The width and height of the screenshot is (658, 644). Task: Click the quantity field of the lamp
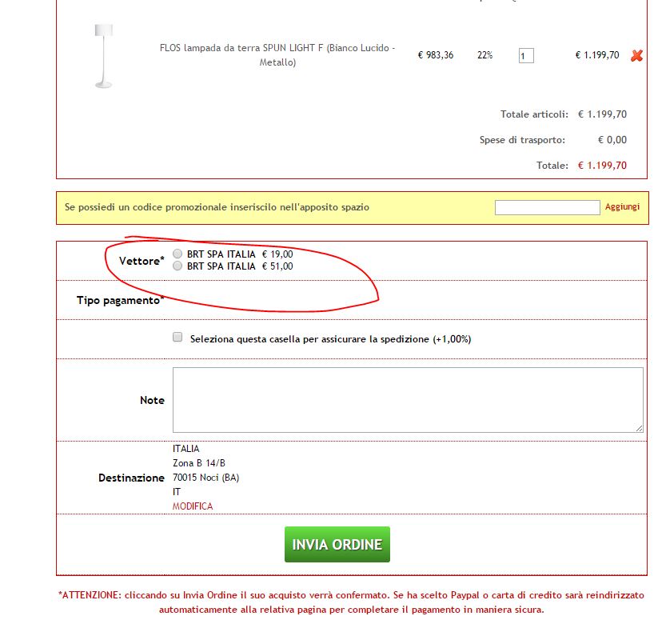[526, 55]
